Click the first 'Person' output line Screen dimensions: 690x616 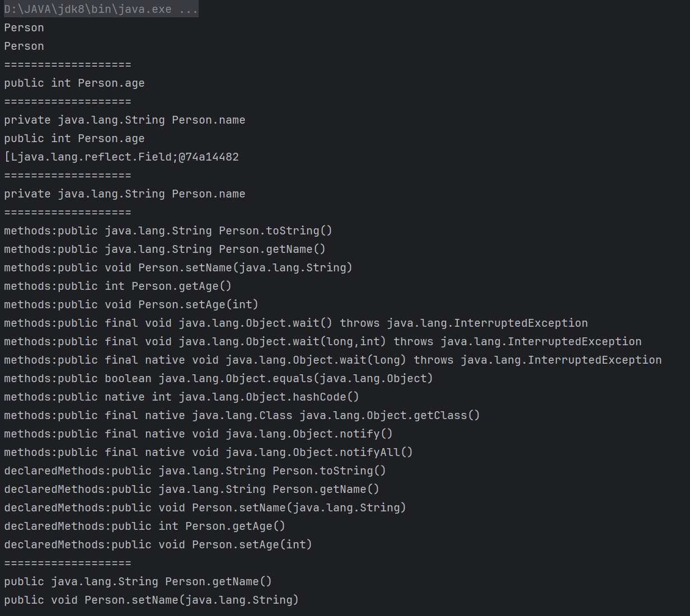pyautogui.click(x=24, y=28)
